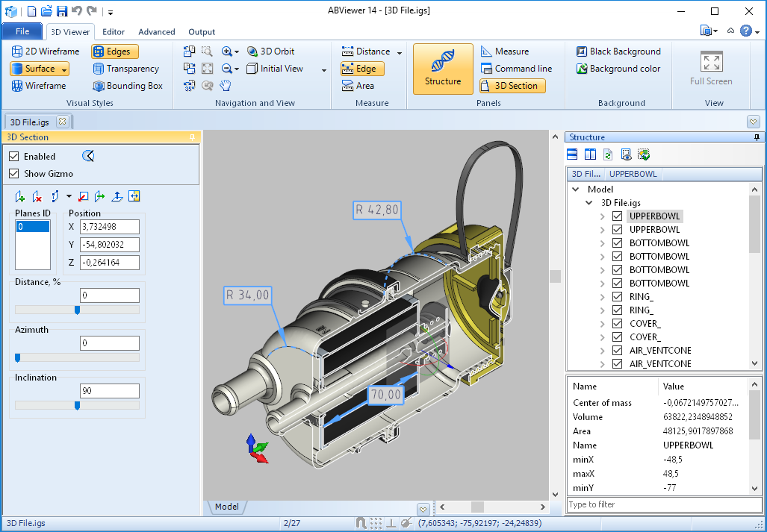This screenshot has height=532, width=767.
Task: Open the Distance measure dropdown arrow
Action: click(400, 52)
